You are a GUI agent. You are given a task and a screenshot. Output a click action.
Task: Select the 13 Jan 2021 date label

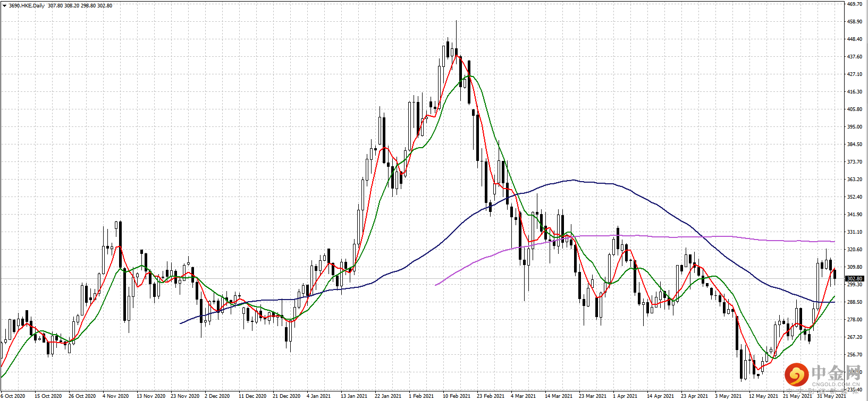pos(354,396)
